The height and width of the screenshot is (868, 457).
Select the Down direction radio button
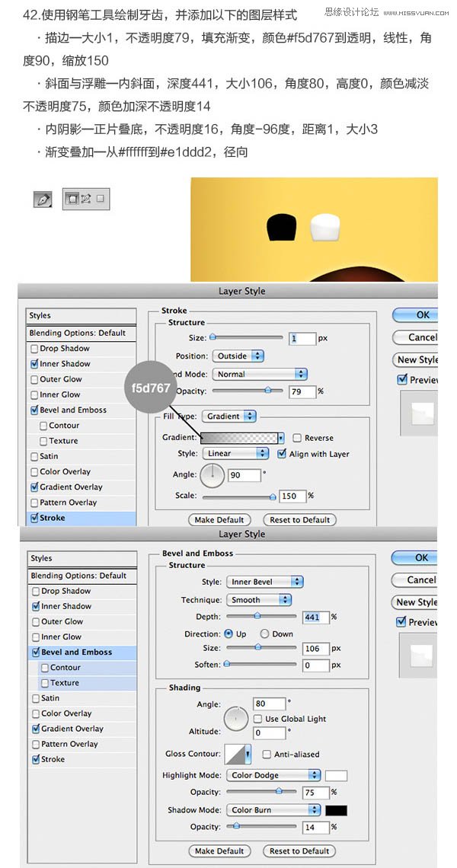click(x=265, y=633)
